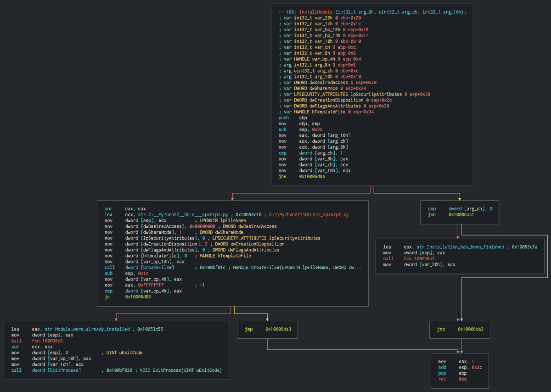Click the 'mov eax, 0xffffffff' instruction
551x392 pixels.
click(x=134, y=285)
